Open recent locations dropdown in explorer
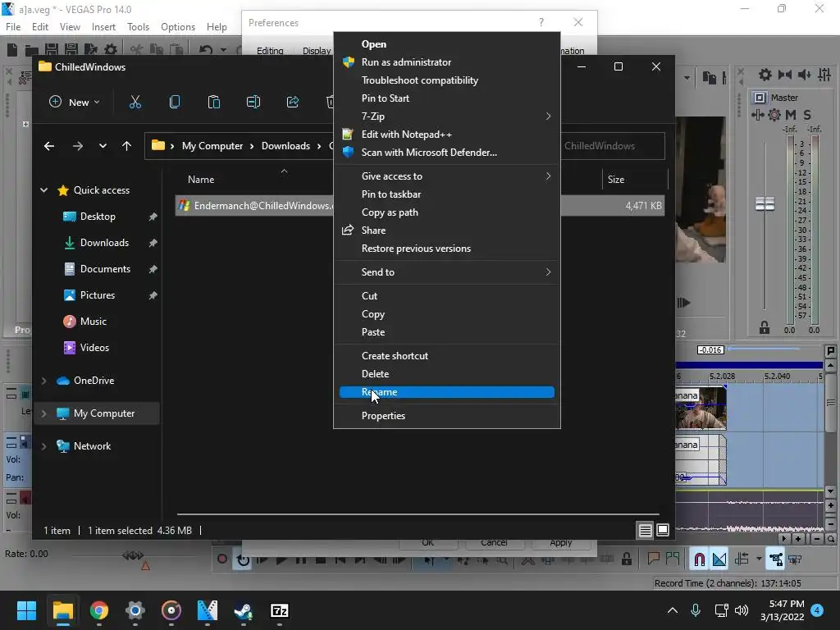840x630 pixels. (x=103, y=146)
